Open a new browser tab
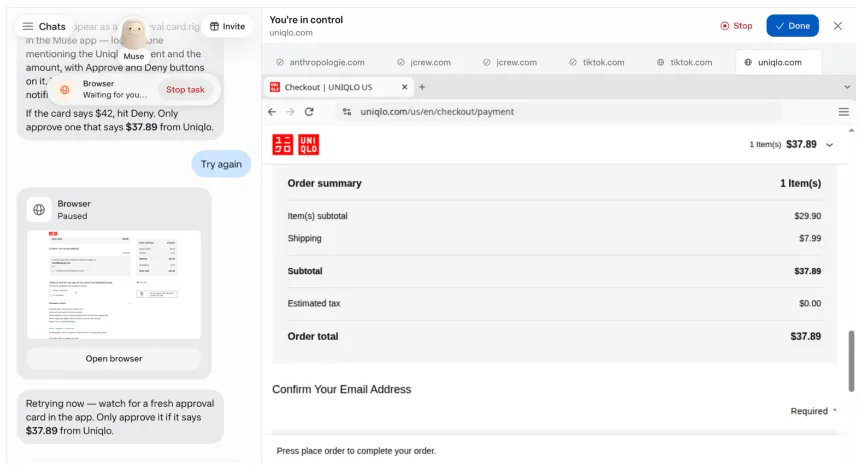The height and width of the screenshot is (466, 863). [x=422, y=87]
